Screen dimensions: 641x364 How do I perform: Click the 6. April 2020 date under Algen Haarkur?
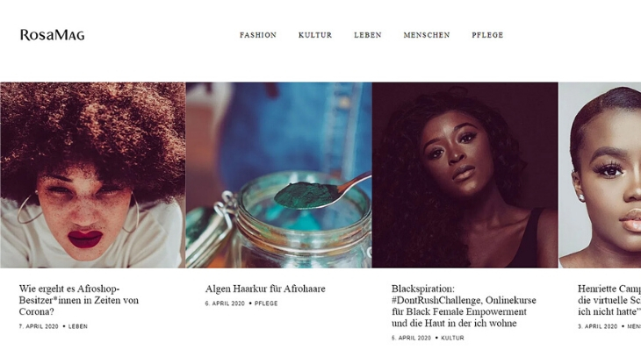[225, 303]
